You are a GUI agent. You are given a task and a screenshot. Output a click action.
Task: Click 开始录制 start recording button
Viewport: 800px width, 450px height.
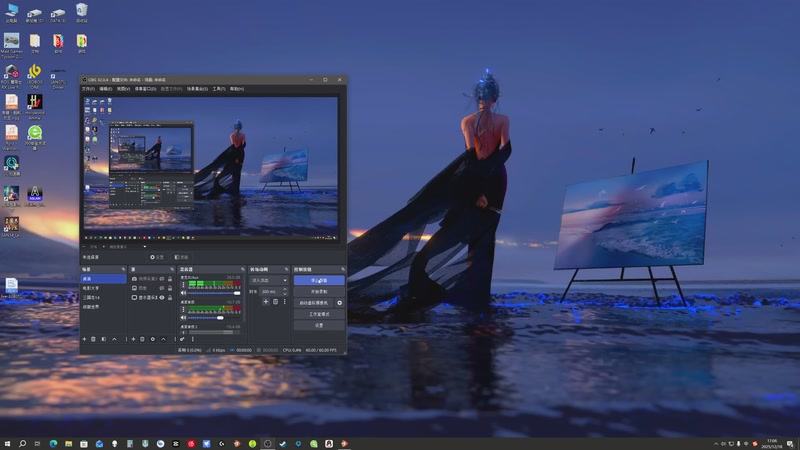[319, 292]
